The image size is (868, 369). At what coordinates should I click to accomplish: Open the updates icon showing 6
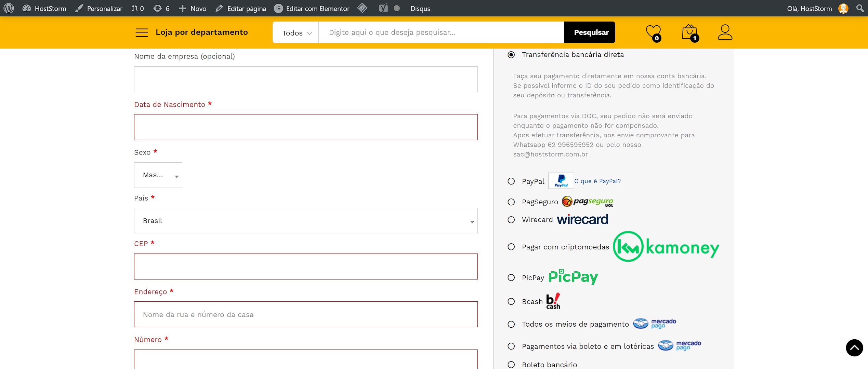(161, 8)
